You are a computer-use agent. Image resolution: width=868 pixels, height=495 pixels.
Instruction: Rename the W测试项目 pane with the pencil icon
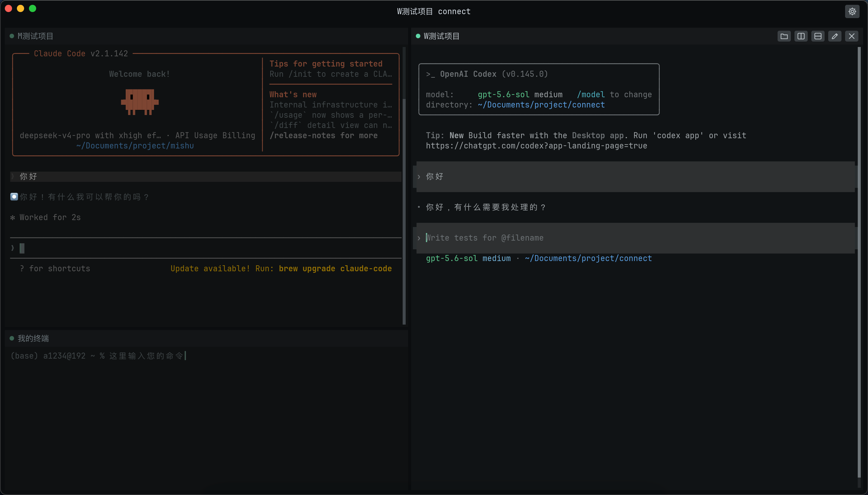point(835,36)
